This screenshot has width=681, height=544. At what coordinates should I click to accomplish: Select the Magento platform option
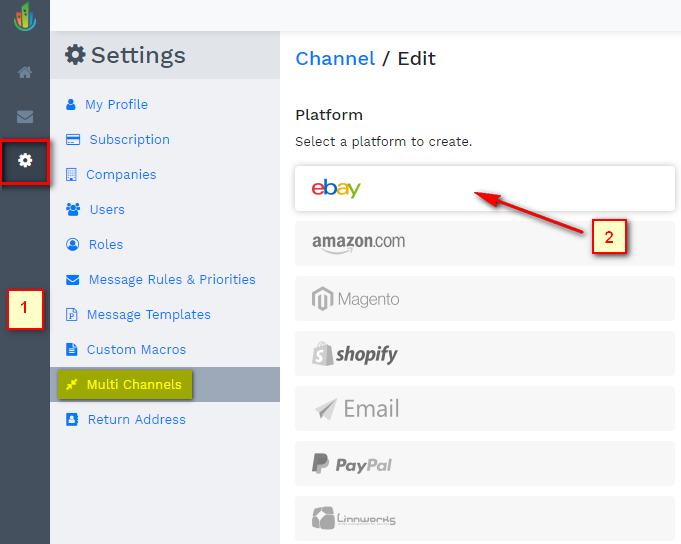[484, 299]
